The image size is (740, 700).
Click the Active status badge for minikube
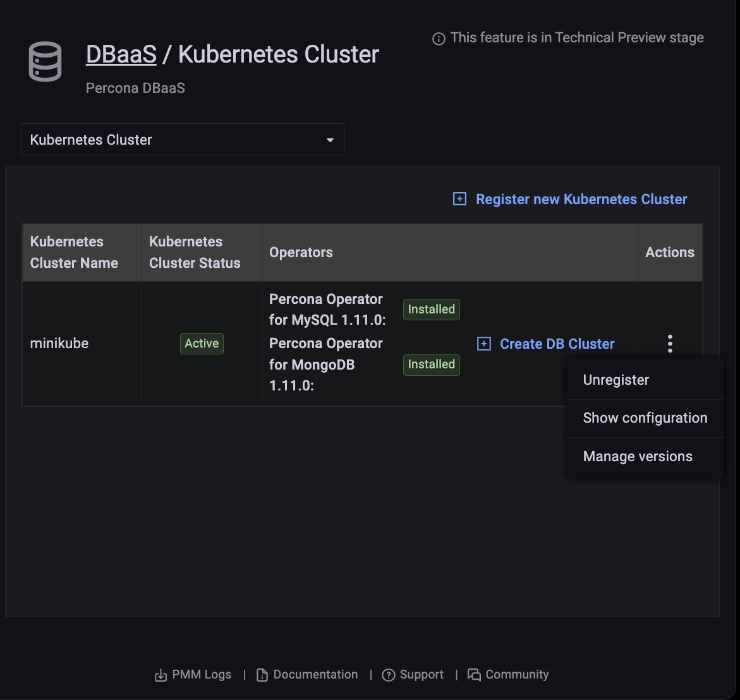(202, 344)
